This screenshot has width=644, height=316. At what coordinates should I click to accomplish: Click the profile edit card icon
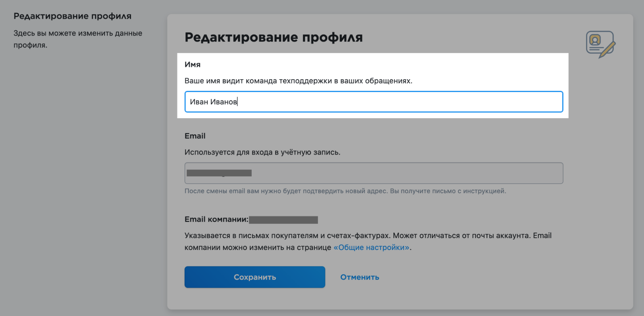601,44
